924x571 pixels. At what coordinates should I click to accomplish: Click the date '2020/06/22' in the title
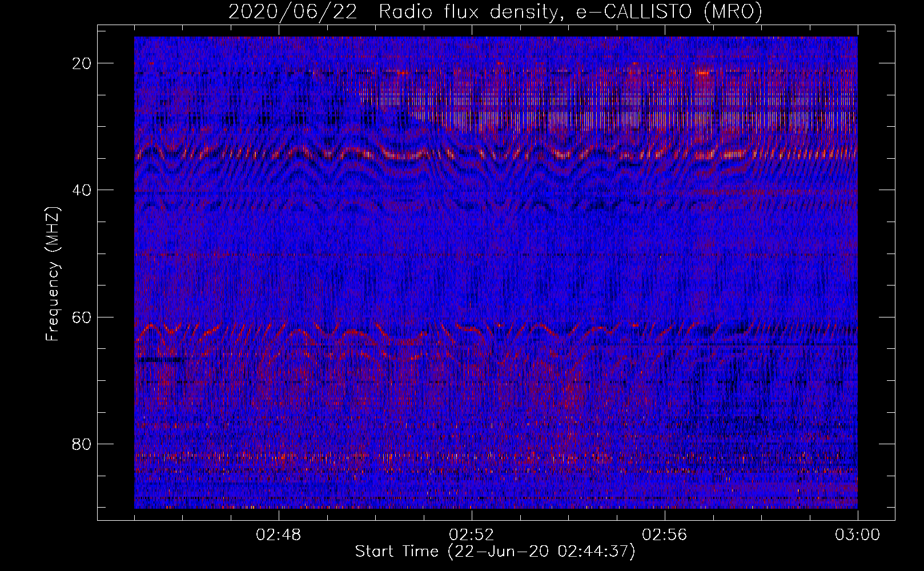[293, 12]
